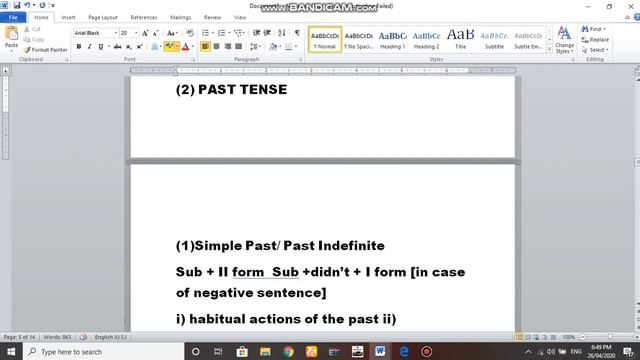This screenshot has width=640, height=360.
Task: Expand the Styles gallery More arrow
Action: [x=549, y=49]
